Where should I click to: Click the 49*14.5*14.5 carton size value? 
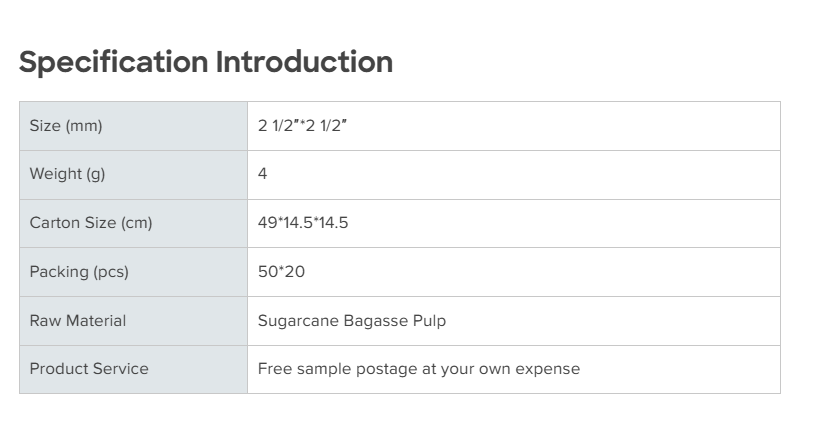tap(303, 223)
